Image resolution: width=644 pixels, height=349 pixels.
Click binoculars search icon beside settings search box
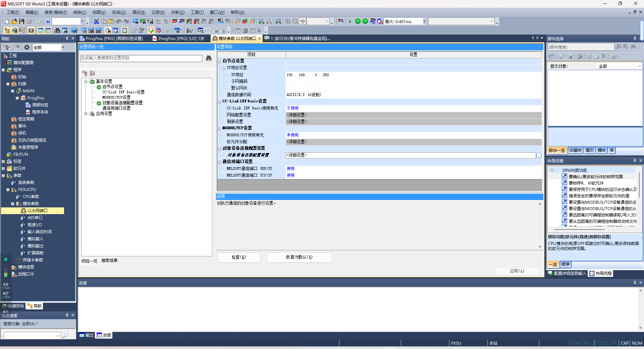(x=209, y=58)
